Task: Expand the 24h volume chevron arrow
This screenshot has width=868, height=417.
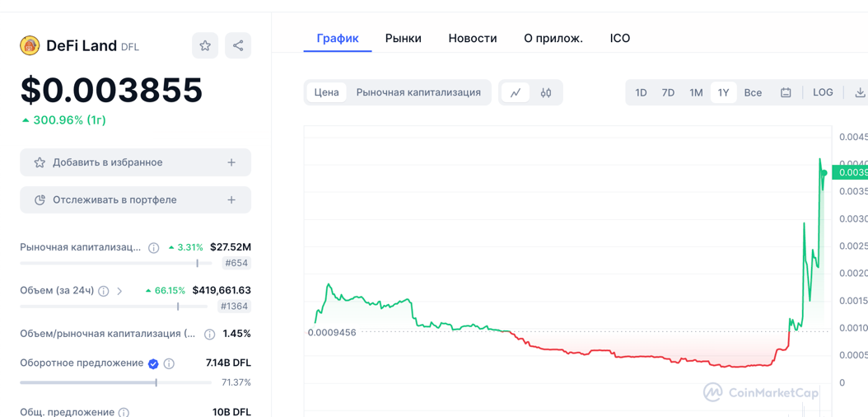Action: coord(120,291)
